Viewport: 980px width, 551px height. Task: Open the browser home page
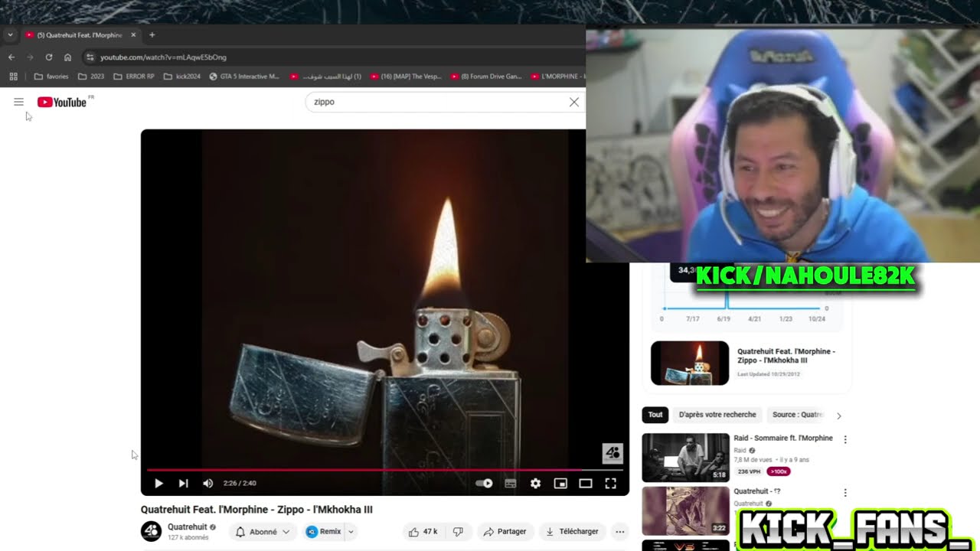67,57
